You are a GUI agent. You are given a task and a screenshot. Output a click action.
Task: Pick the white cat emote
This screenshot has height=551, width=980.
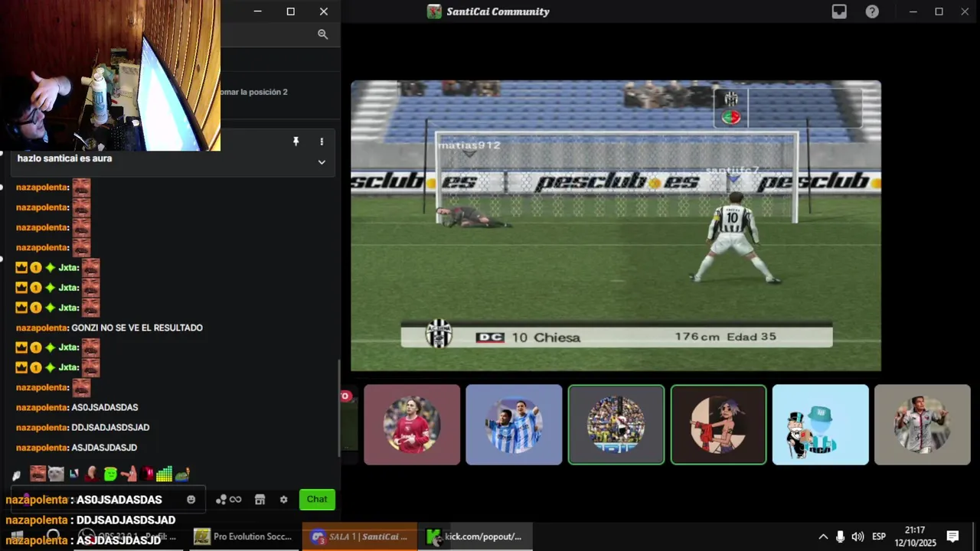56,474
